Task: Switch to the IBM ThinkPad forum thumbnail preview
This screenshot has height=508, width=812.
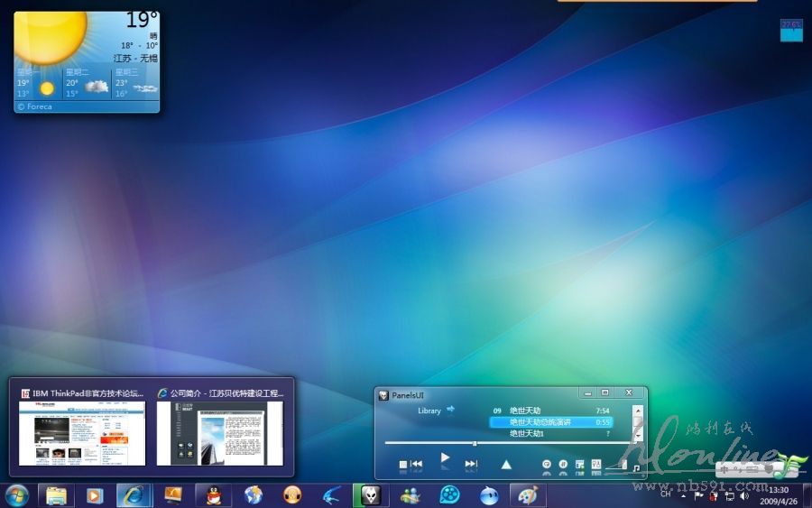Action: pos(82,432)
